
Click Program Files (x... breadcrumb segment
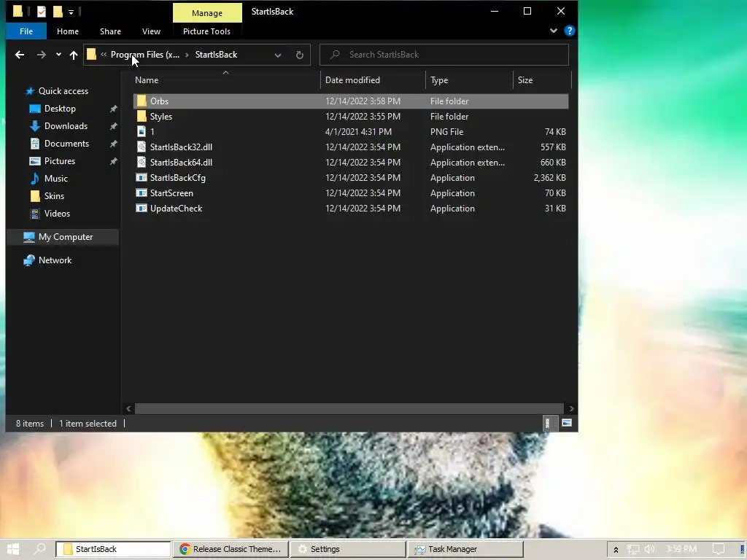click(145, 55)
